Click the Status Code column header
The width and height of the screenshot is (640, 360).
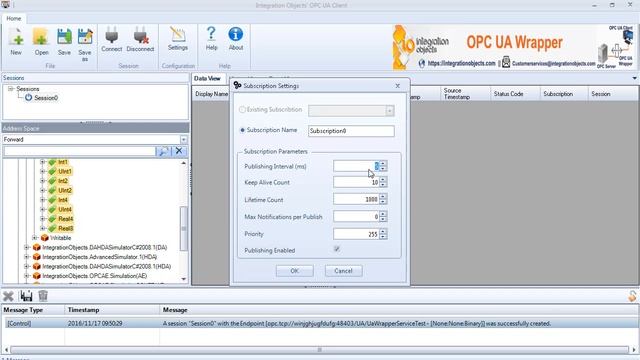tap(515, 94)
